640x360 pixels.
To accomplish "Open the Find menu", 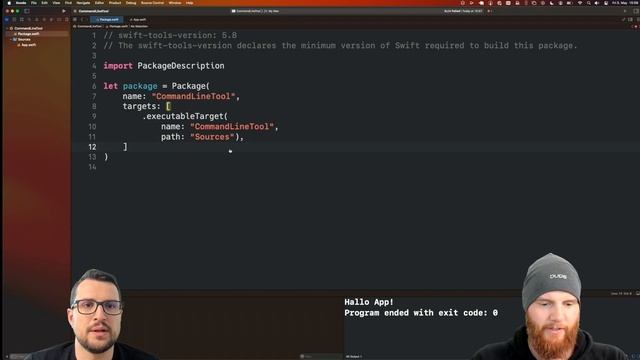I will (68, 3).
